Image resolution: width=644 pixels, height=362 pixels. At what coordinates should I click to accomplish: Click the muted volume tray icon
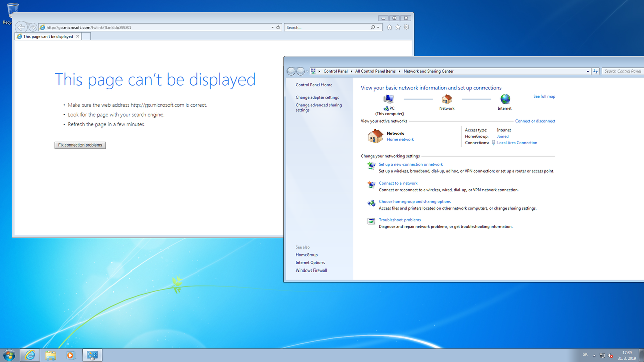[610, 355]
